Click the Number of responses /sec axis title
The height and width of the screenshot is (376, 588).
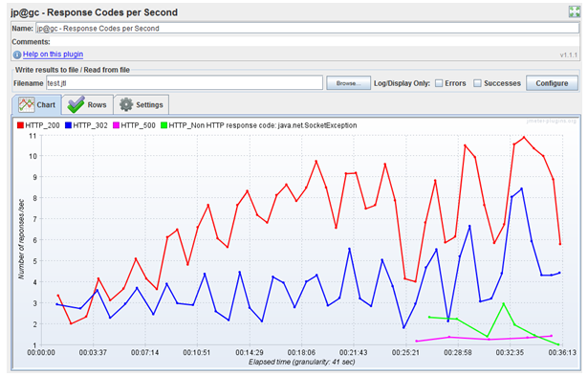click(x=21, y=239)
